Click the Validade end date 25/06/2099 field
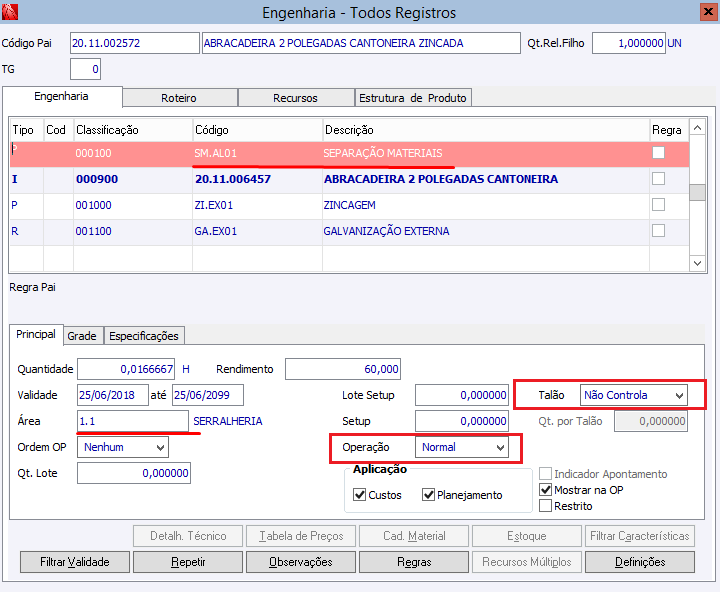The image size is (720, 592). tap(208, 395)
